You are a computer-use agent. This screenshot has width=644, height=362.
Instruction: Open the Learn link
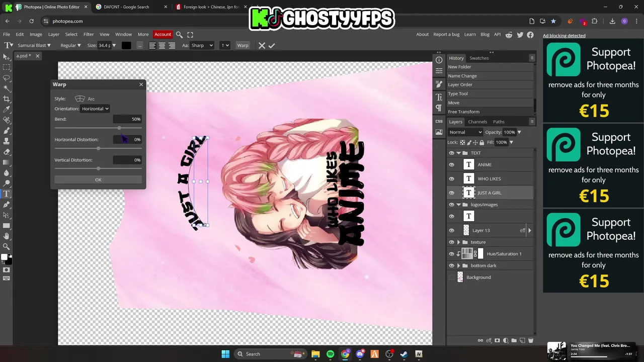coord(470,35)
